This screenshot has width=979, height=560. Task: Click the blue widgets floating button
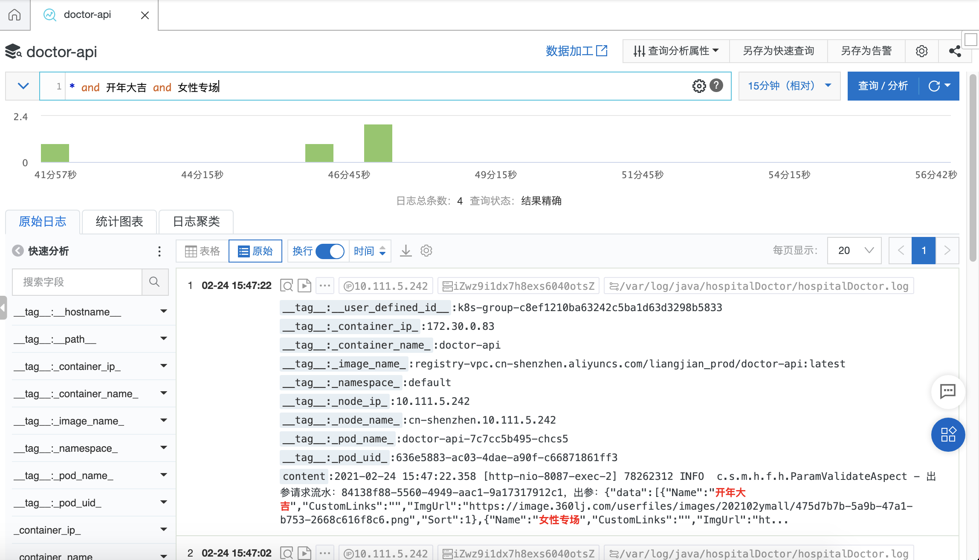[x=947, y=434]
